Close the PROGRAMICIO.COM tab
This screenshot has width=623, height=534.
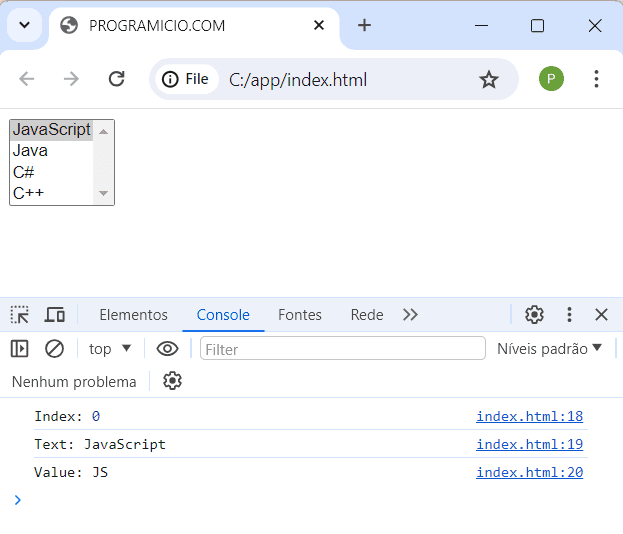tap(319, 25)
